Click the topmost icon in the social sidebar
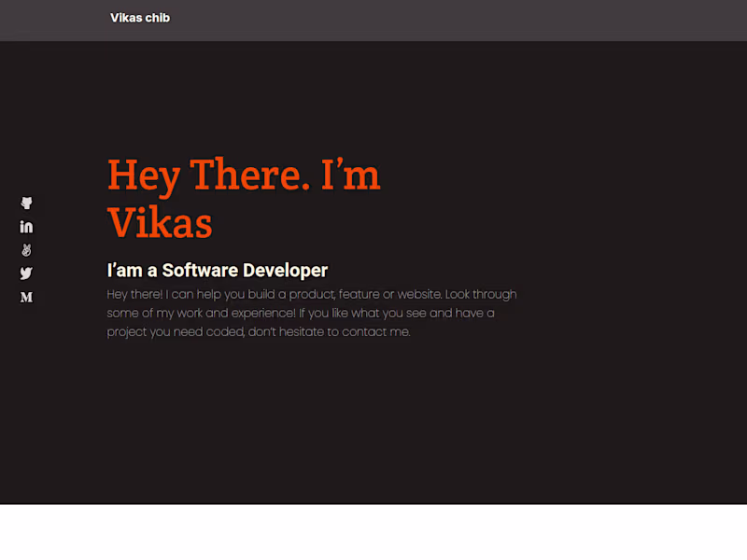 tap(26, 203)
